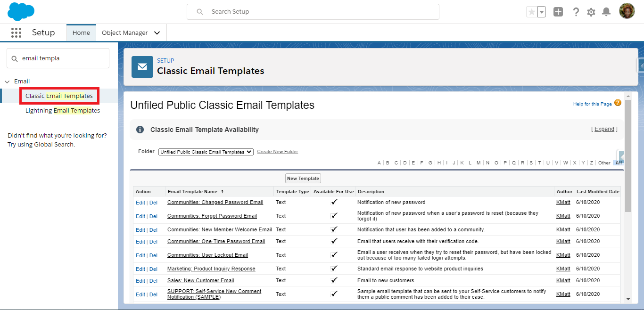
Task: Filter templates by Other
Action: coord(604,163)
